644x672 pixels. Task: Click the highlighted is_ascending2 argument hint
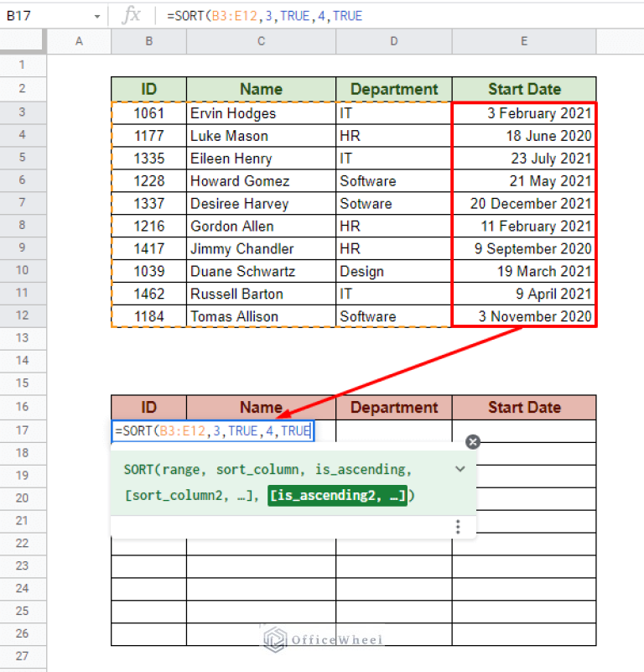point(337,496)
